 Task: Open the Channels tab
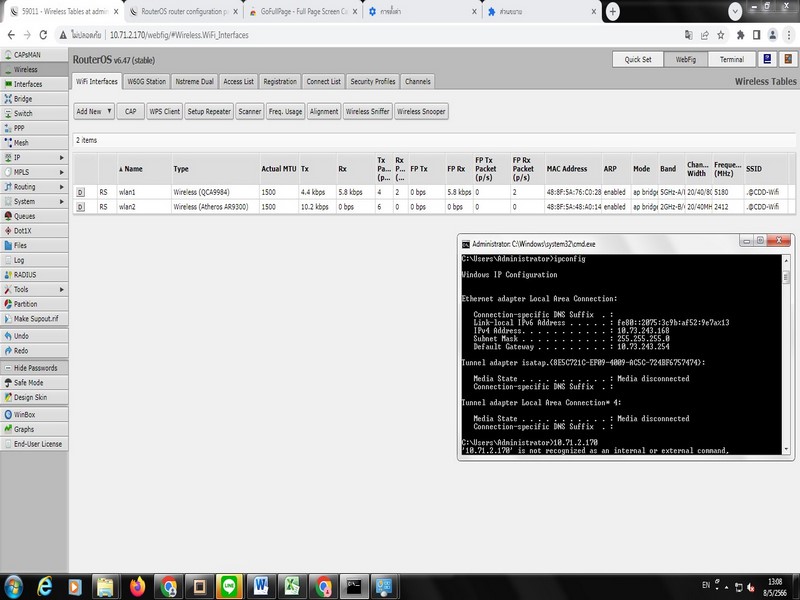tap(417, 82)
